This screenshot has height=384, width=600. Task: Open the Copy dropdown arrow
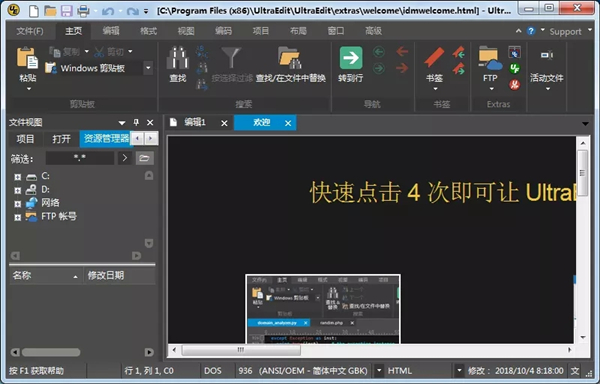pos(86,51)
